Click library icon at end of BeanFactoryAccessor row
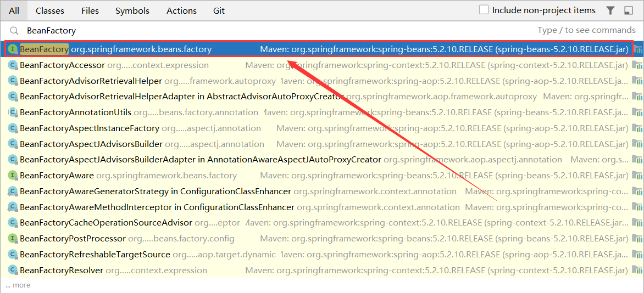The height and width of the screenshot is (293, 644). pos(637,65)
